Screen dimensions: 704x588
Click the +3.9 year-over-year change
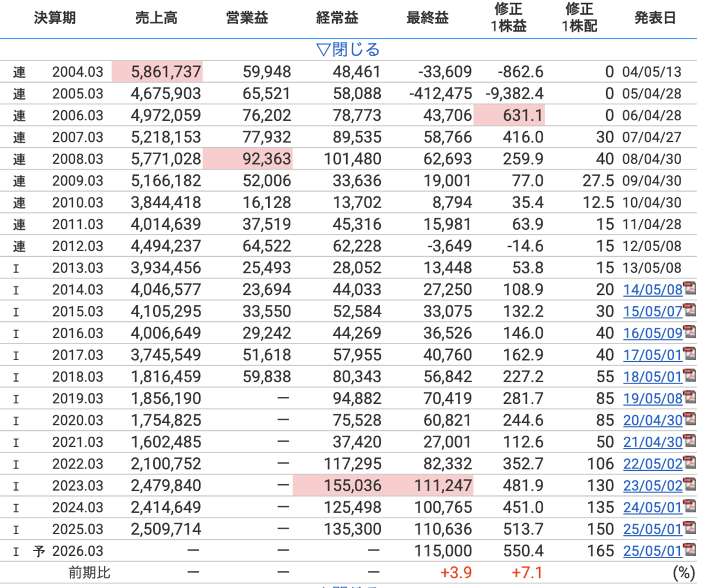pyautogui.click(x=455, y=572)
